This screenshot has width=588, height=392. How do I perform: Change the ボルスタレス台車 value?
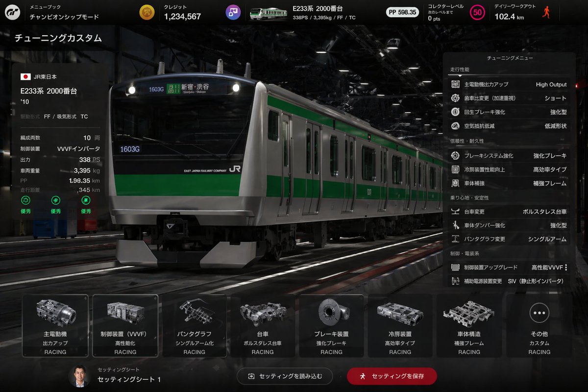tap(544, 212)
